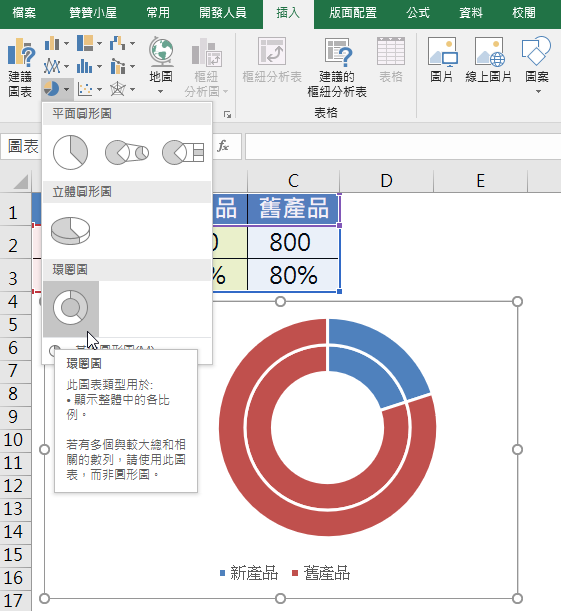561x611 pixels.
Task: Expand the pie chart dropdown arrow
Action: coord(67,89)
